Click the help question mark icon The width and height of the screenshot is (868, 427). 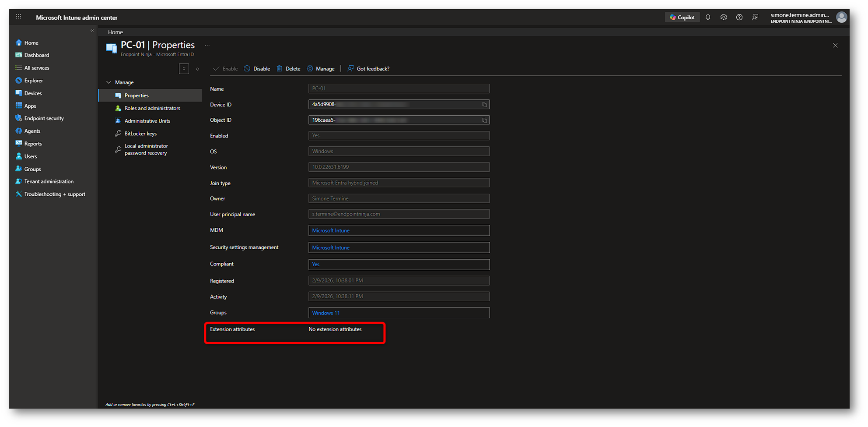pos(739,18)
